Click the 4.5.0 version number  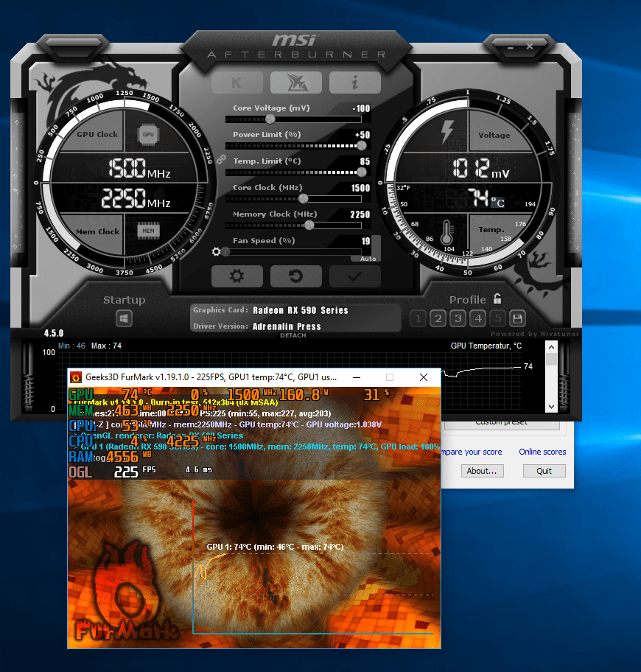[54, 333]
